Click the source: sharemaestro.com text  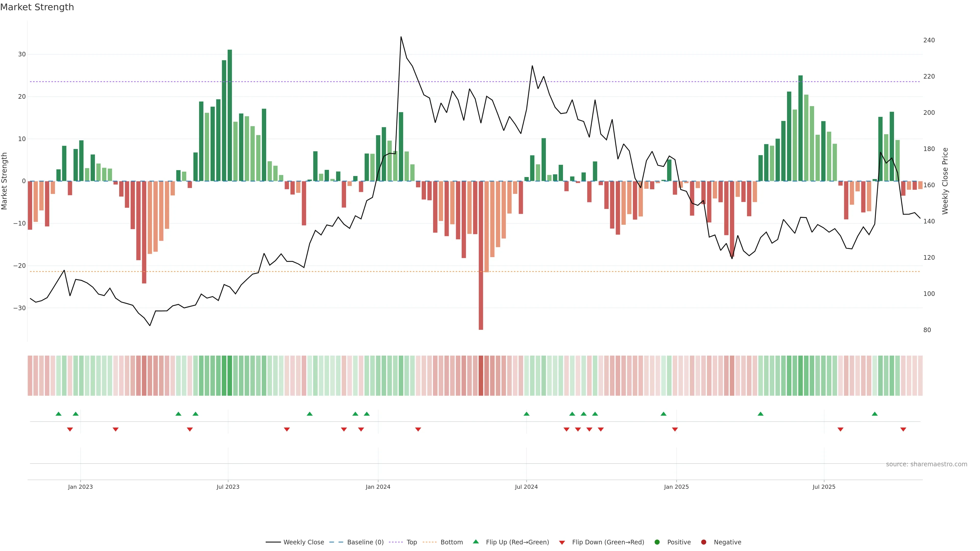926,464
